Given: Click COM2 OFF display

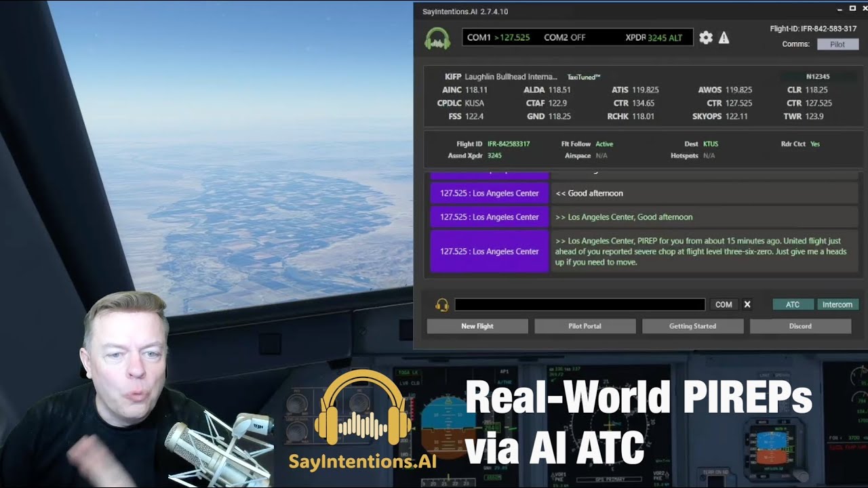Looking at the screenshot, I should click(x=564, y=37).
